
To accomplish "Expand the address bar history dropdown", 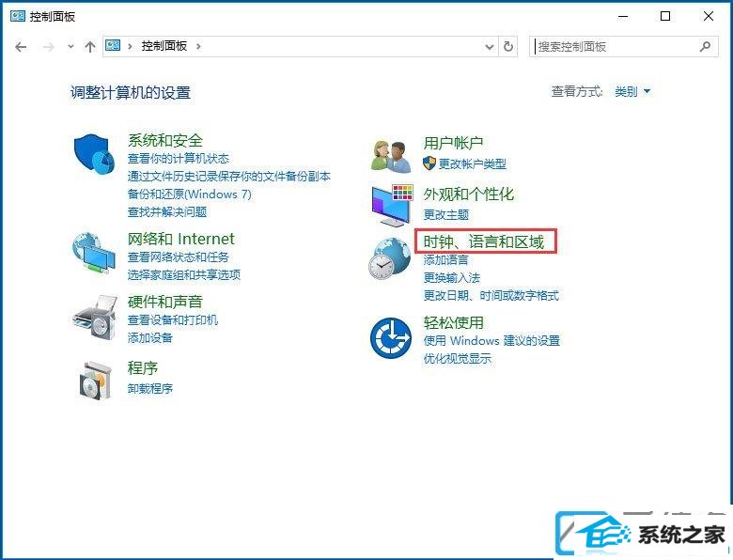I will [x=490, y=46].
